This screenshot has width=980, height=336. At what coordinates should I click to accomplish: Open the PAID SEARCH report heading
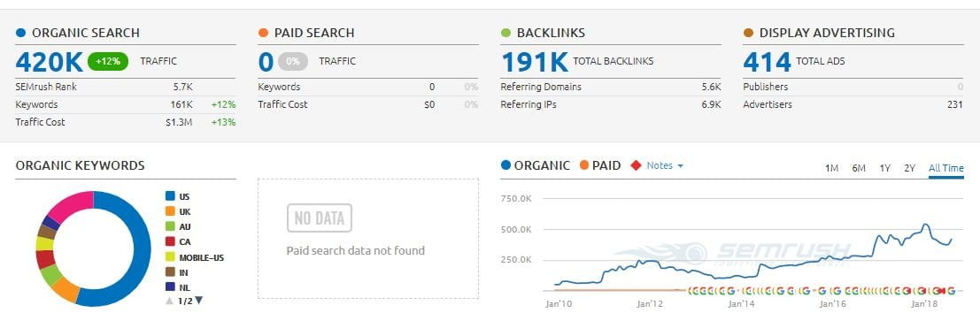tap(314, 33)
